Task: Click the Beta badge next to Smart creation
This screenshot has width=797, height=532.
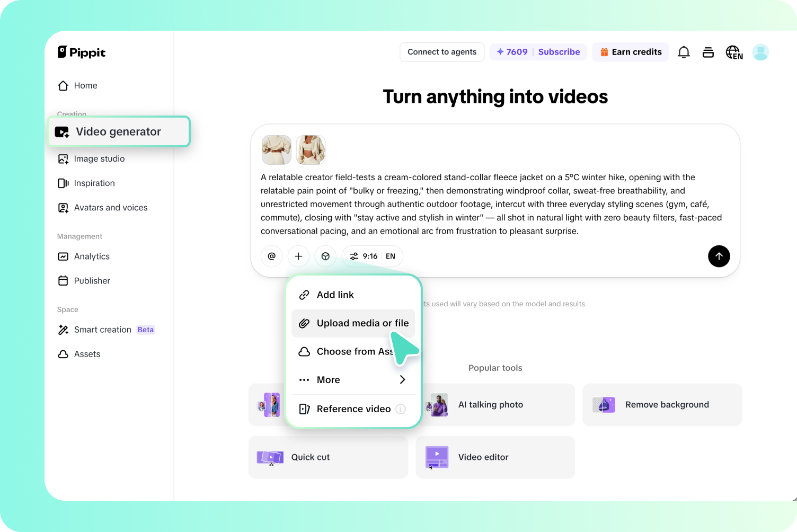Action: click(146, 330)
